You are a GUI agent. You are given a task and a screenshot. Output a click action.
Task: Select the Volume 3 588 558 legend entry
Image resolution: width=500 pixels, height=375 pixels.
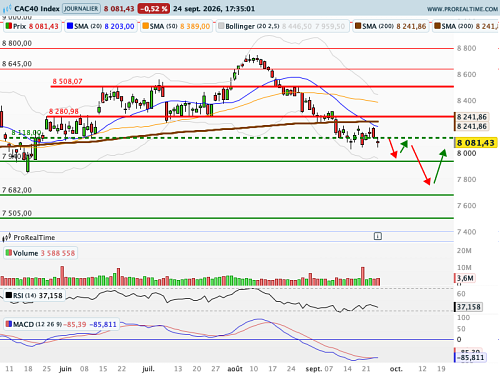(x=40, y=253)
